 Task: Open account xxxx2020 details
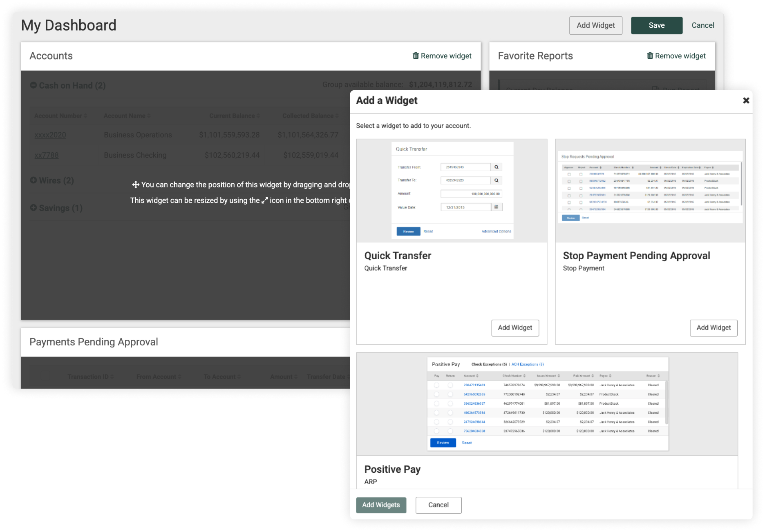[50, 135]
